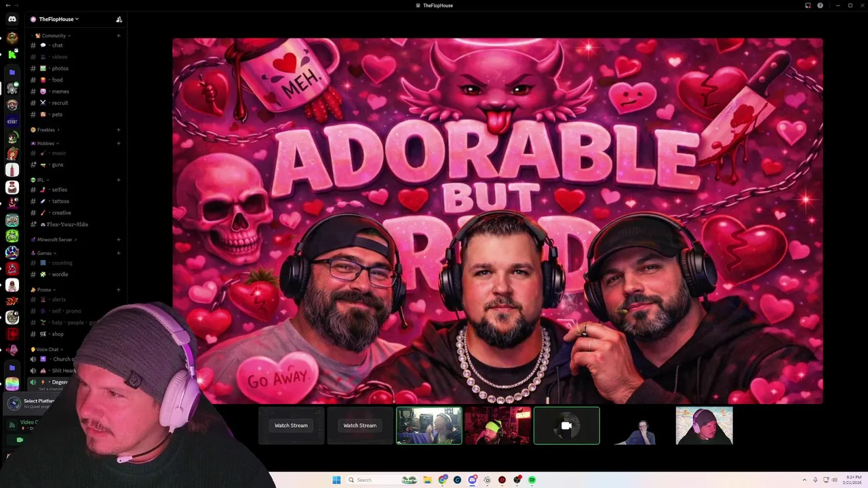Click the taskbar microphone tray icon
The image size is (868, 488).
pyautogui.click(x=815, y=480)
